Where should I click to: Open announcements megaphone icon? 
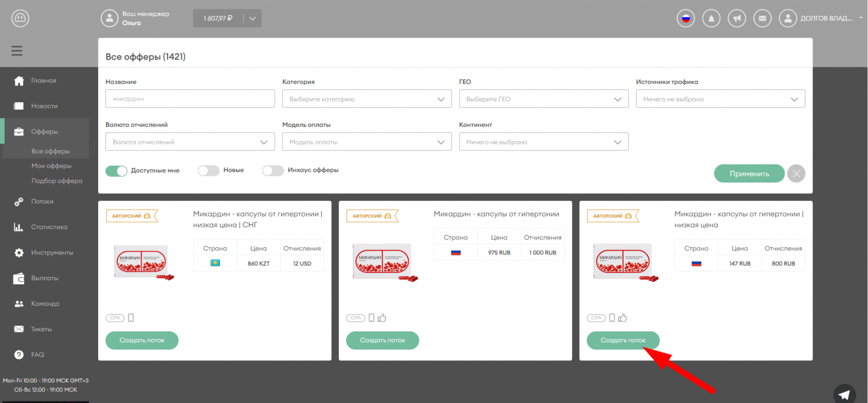[x=737, y=19]
